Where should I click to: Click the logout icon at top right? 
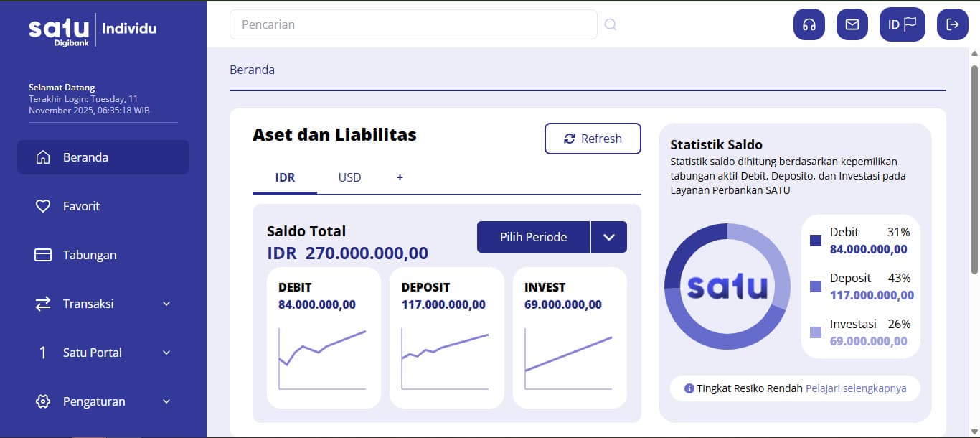[952, 24]
